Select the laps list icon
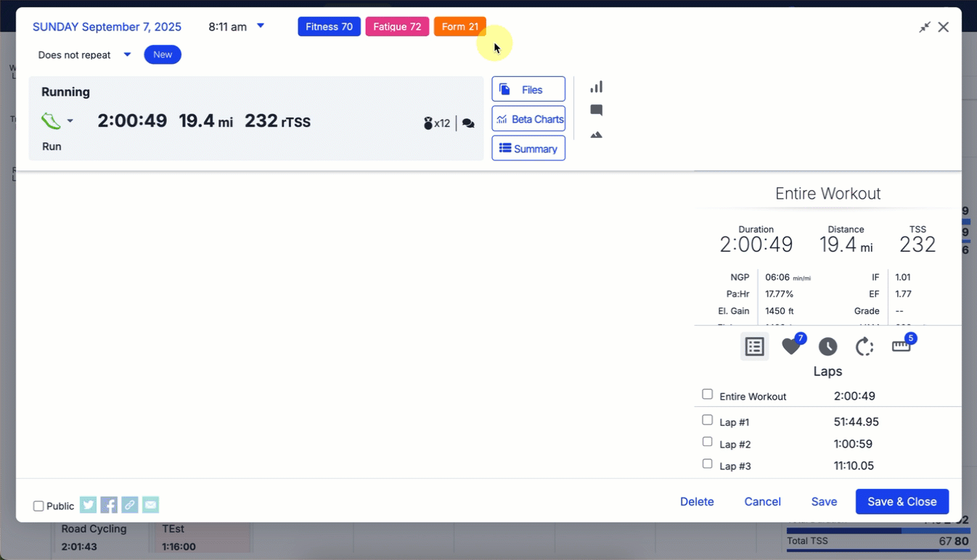The image size is (977, 560). pos(754,347)
